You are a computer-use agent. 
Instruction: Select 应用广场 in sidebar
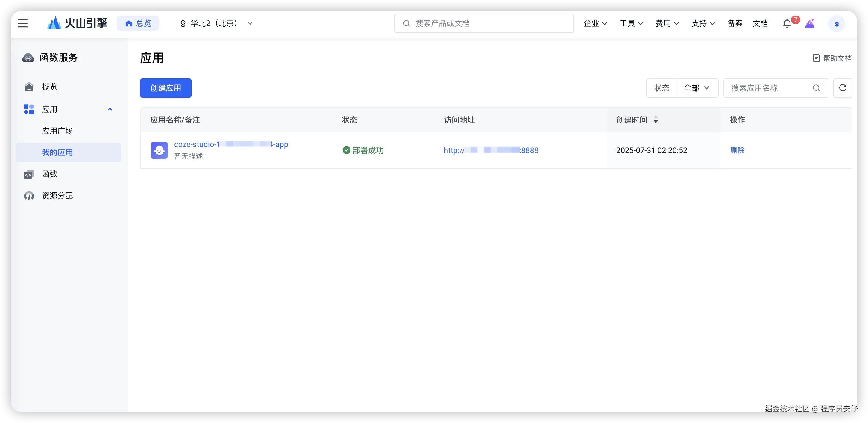click(x=57, y=131)
